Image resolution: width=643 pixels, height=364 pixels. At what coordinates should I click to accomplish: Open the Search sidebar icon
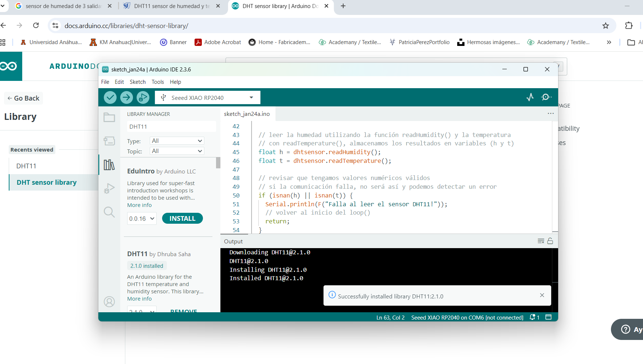(x=109, y=212)
